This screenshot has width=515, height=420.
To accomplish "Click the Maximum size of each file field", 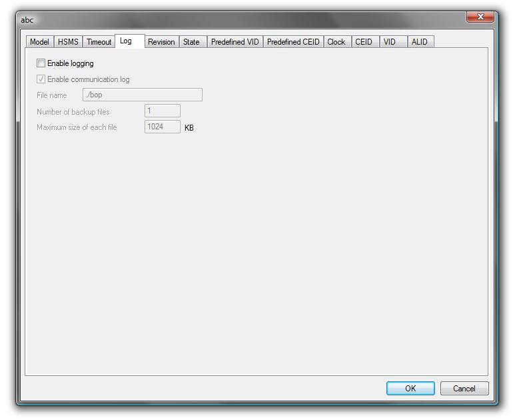I will tap(162, 127).
